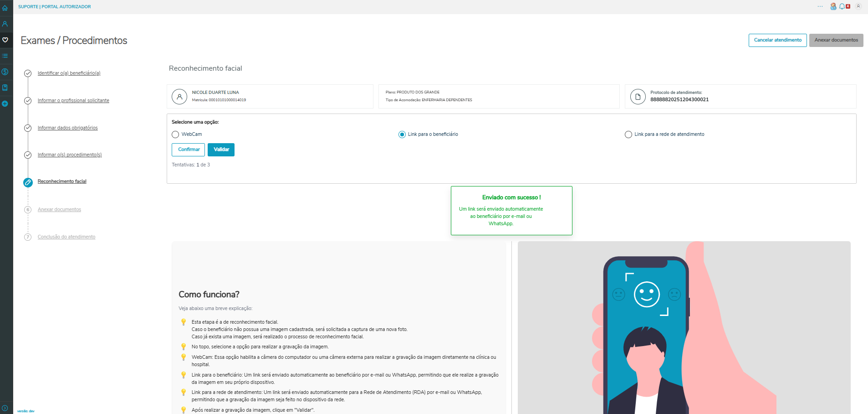Select Link para a rede de atendimento
The height and width of the screenshot is (414, 868).
[628, 135]
